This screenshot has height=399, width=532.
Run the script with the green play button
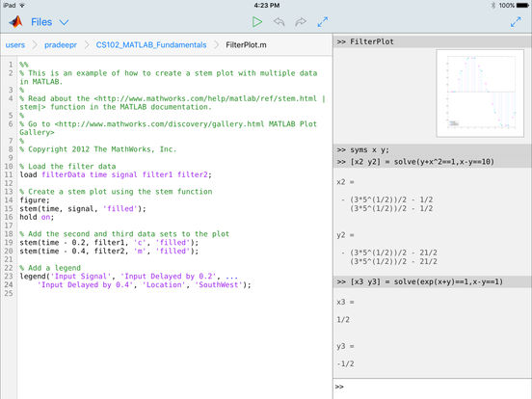point(257,22)
